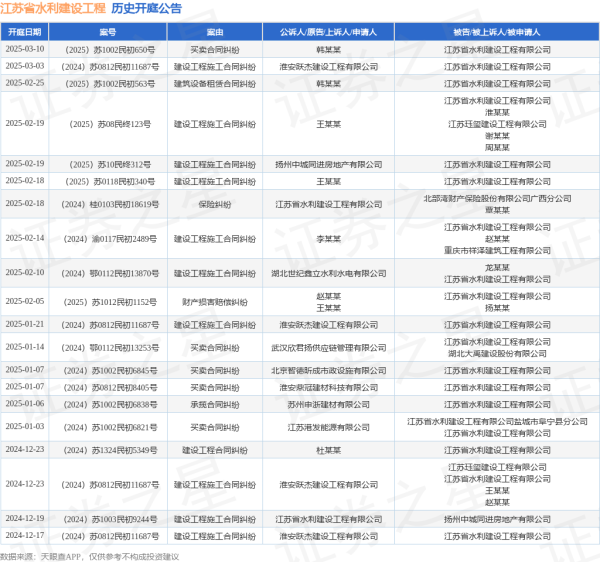600x562 pixels.
Task: Select case number (2024)苏1002民初6838号
Action: click(108, 404)
